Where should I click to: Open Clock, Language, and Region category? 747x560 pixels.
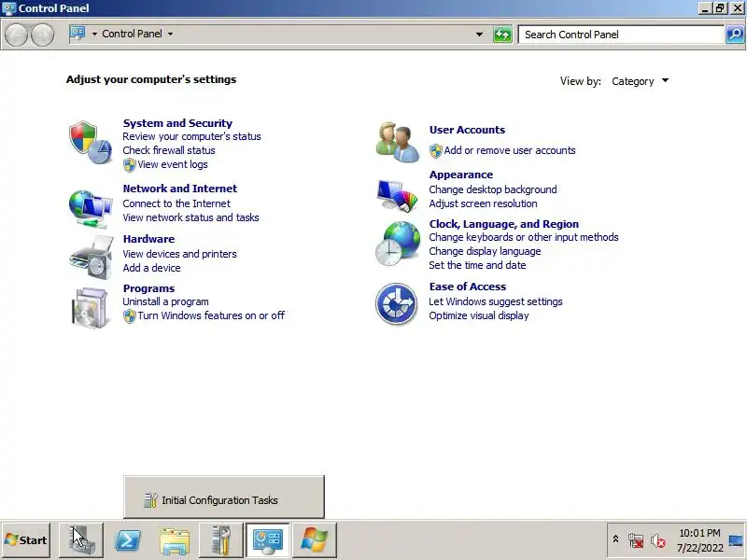[x=503, y=224]
